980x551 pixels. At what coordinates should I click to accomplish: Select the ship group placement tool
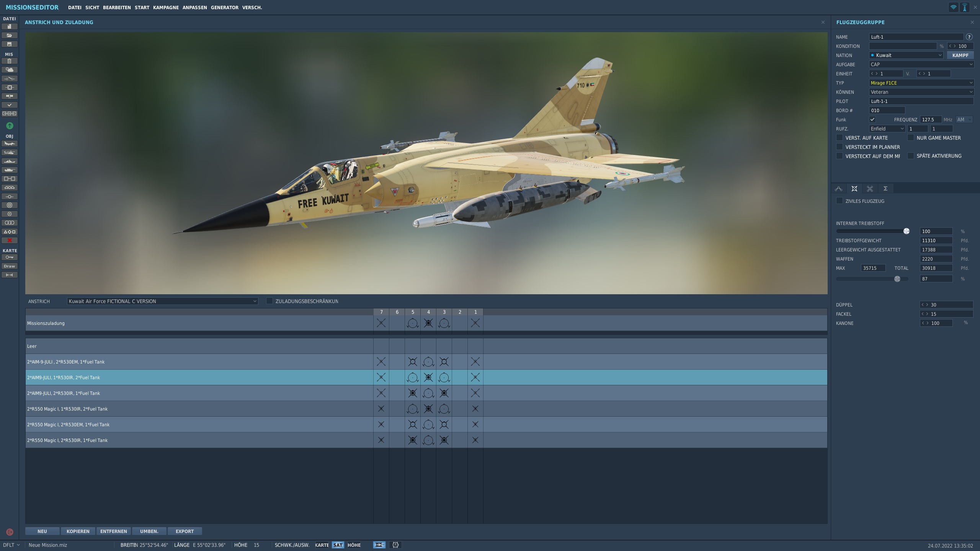[x=10, y=161]
